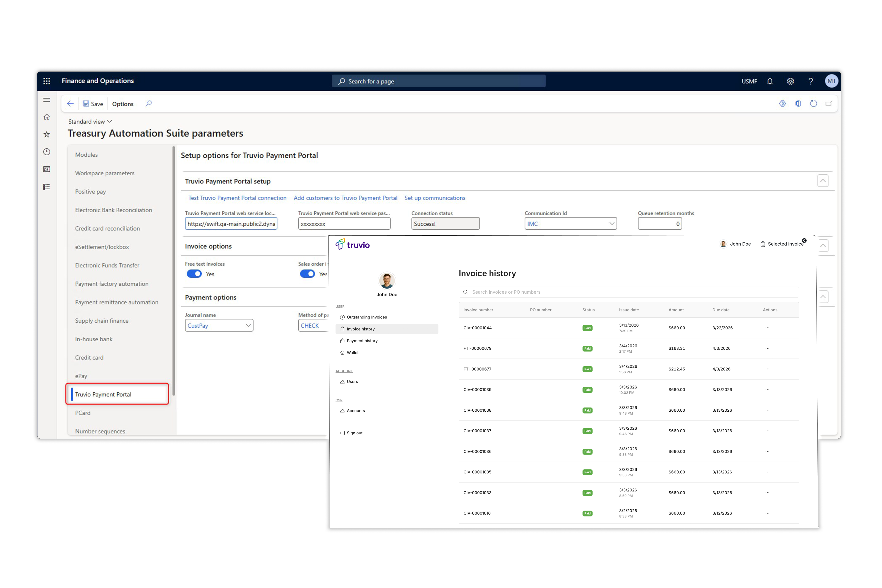882x588 pixels.
Task: Click invoice number FTI-00000677
Action: [477, 369]
